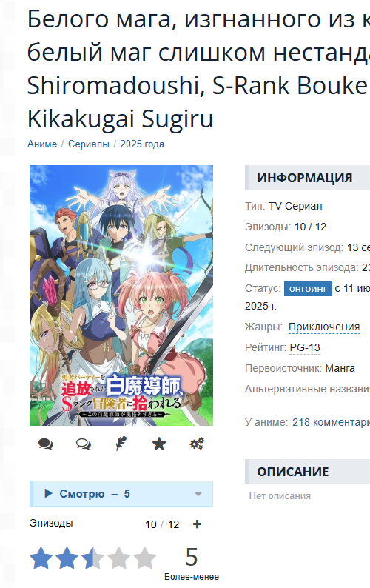Increment watched episodes with plus icon
This screenshot has width=370, height=588.
[x=197, y=524]
